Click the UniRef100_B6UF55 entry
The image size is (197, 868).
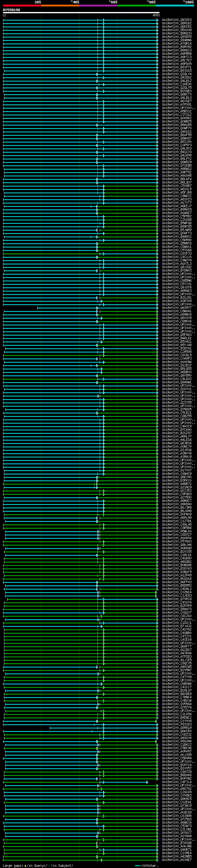coord(177,135)
